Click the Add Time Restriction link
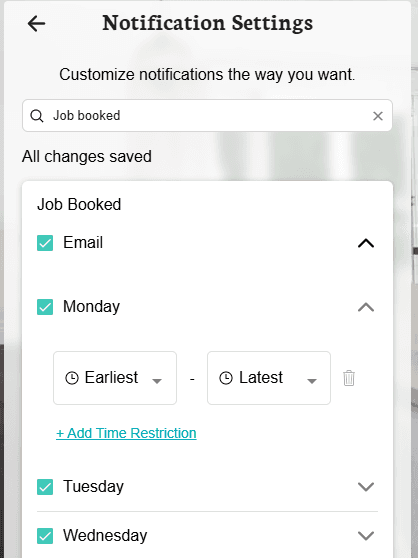The width and height of the screenshot is (418, 558). (126, 433)
